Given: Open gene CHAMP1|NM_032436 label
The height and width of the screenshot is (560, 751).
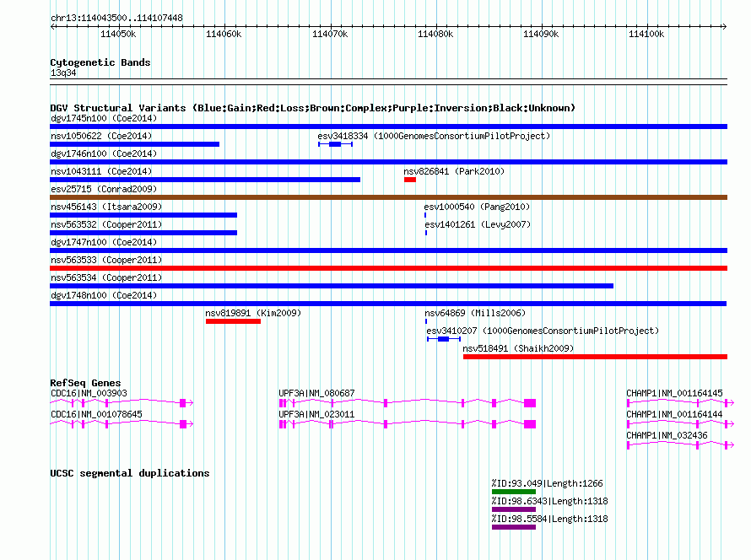Looking at the screenshot, I should 667,435.
